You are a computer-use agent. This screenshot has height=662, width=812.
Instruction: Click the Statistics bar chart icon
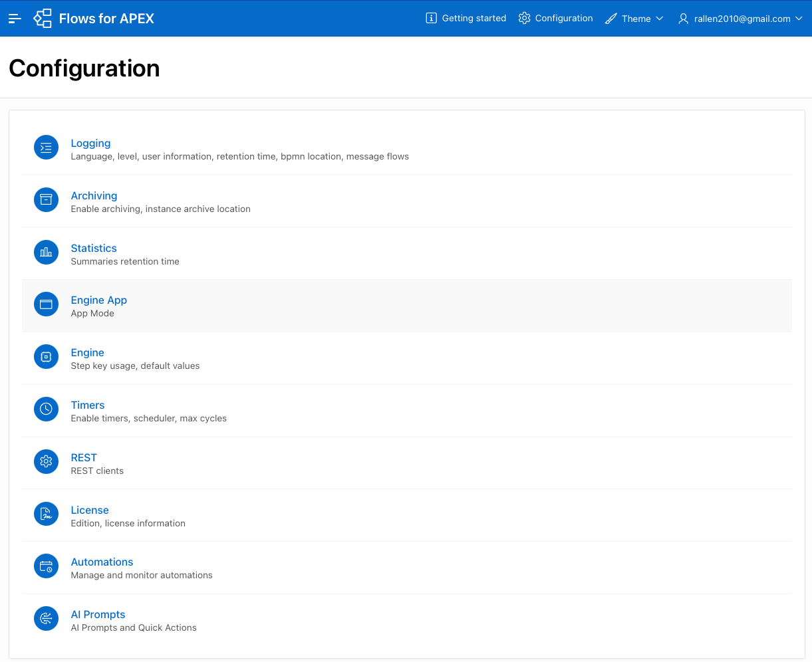(x=46, y=253)
